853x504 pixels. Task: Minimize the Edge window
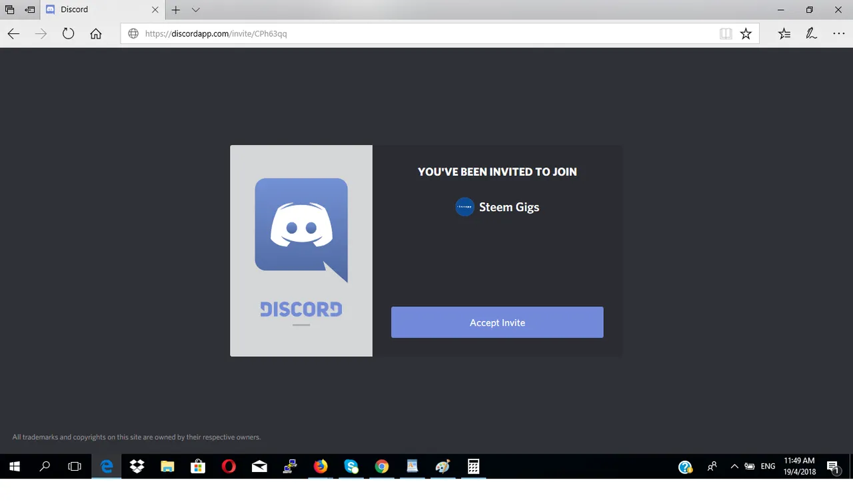780,10
